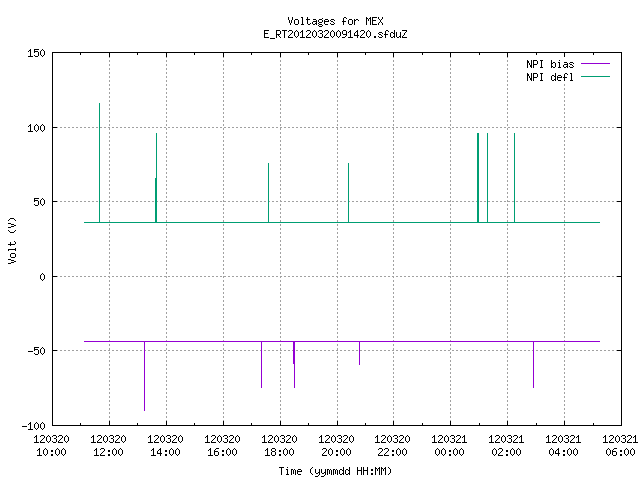Click the x-axis label 120321 04:00
Image resolution: width=640 pixels, height=480 pixels.
pyautogui.click(x=564, y=446)
